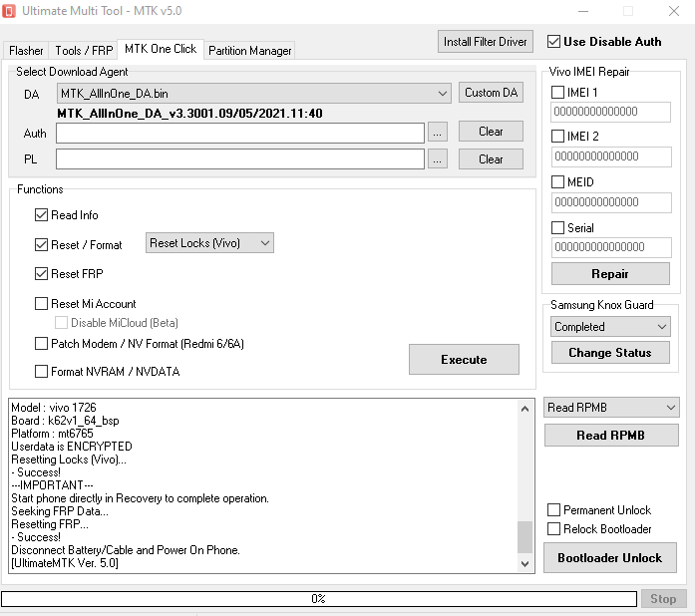The height and width of the screenshot is (616, 695).
Task: Click the 'Model : vivo 1726' log line
Action: tap(54, 408)
